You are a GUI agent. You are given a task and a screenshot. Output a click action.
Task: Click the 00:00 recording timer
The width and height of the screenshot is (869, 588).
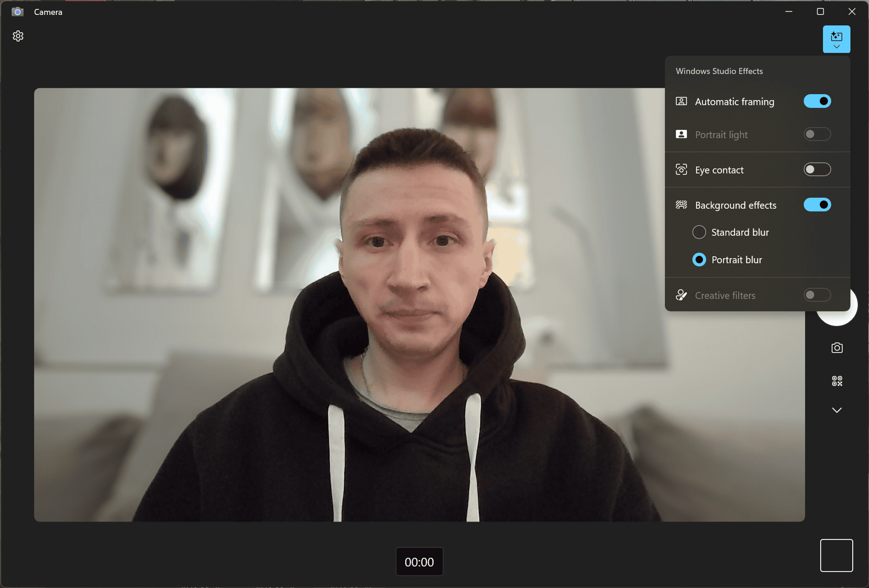(419, 562)
